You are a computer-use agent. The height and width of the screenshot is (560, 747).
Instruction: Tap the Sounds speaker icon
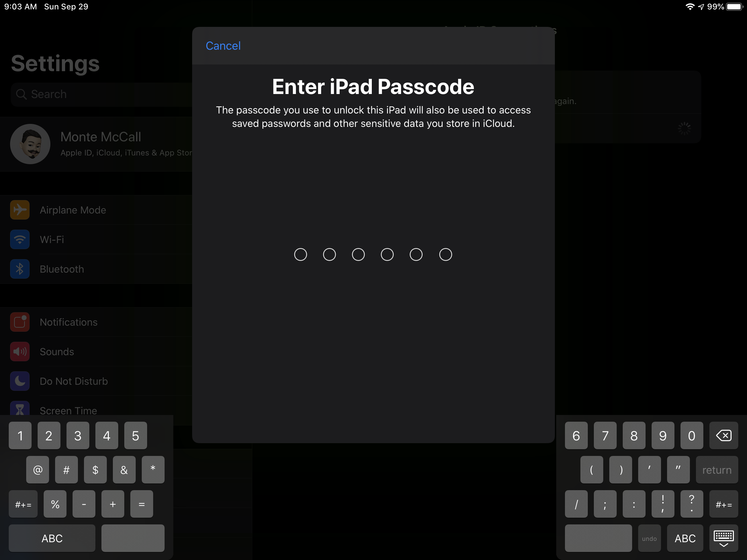pos(19,352)
